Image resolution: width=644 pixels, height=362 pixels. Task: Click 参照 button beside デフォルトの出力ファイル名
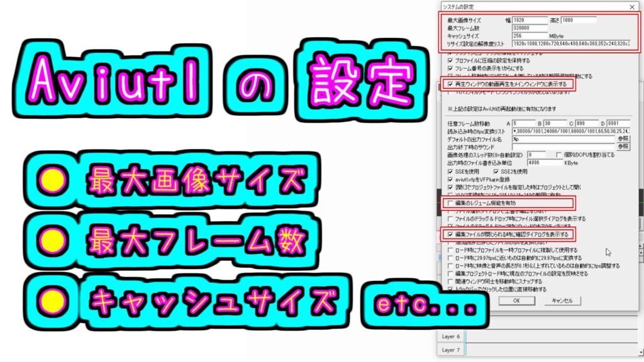pyautogui.click(x=623, y=138)
